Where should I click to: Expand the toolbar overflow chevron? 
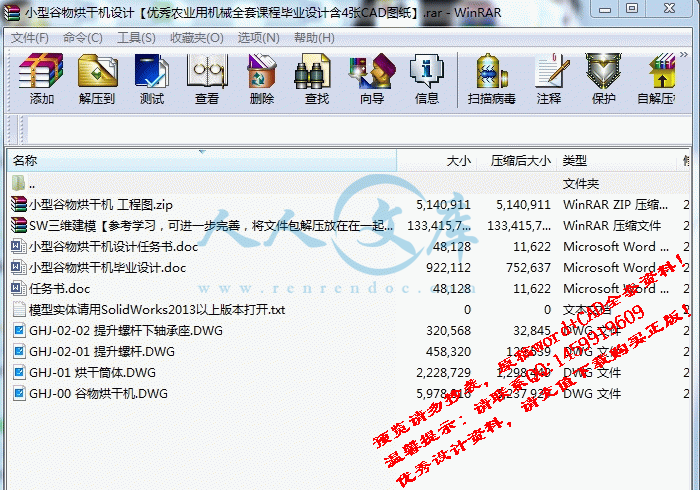pos(683,54)
